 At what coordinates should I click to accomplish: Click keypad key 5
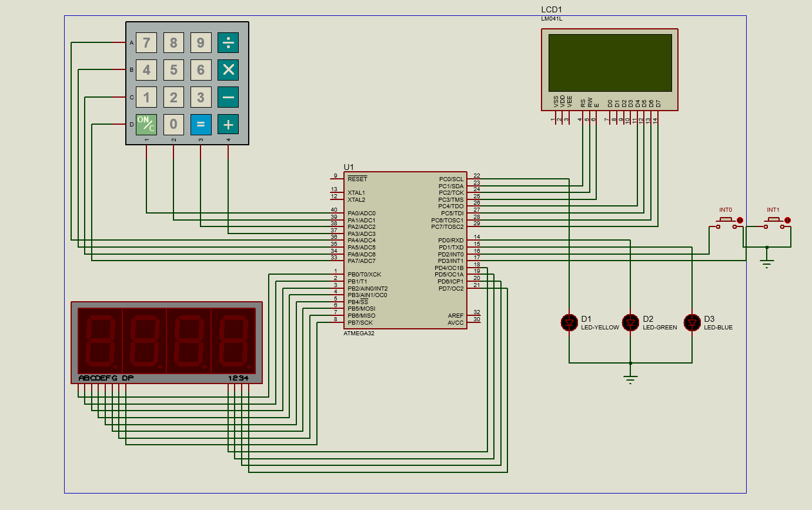point(173,70)
